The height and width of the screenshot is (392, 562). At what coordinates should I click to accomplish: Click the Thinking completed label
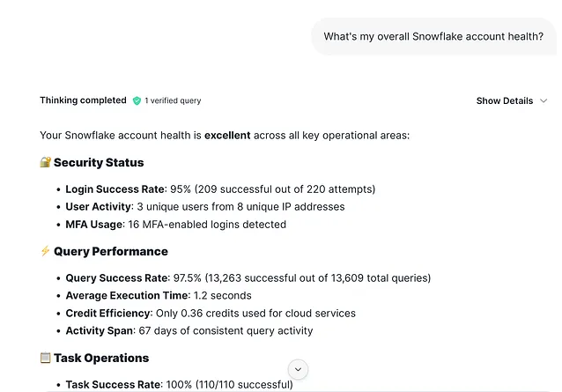tap(83, 100)
